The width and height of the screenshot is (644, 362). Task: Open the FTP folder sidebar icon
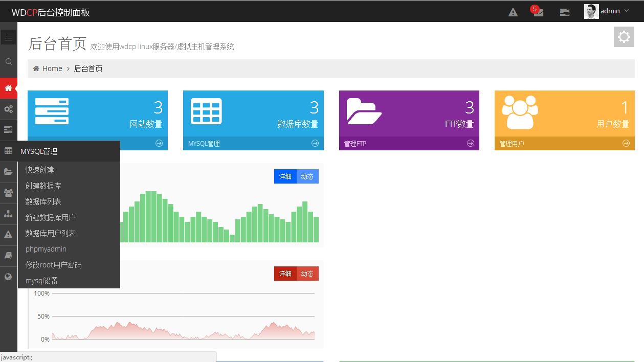click(8, 172)
